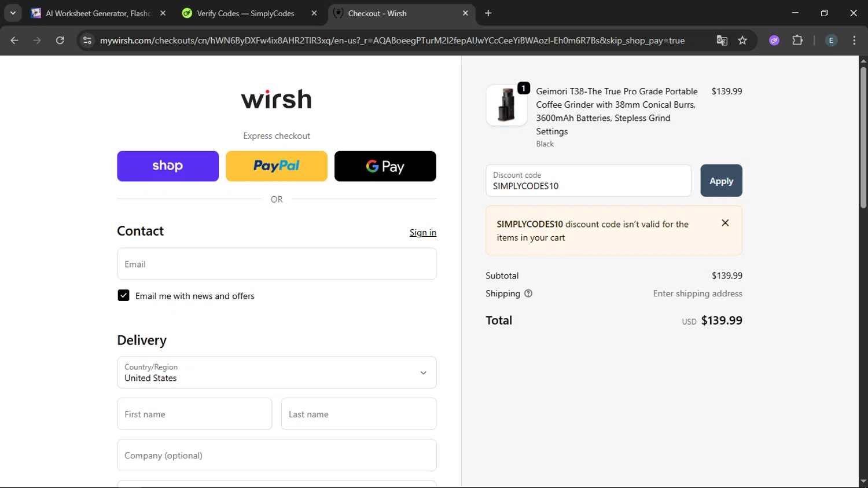The height and width of the screenshot is (488, 868).
Task: Open the tab search dropdown arrow
Action: [13, 13]
